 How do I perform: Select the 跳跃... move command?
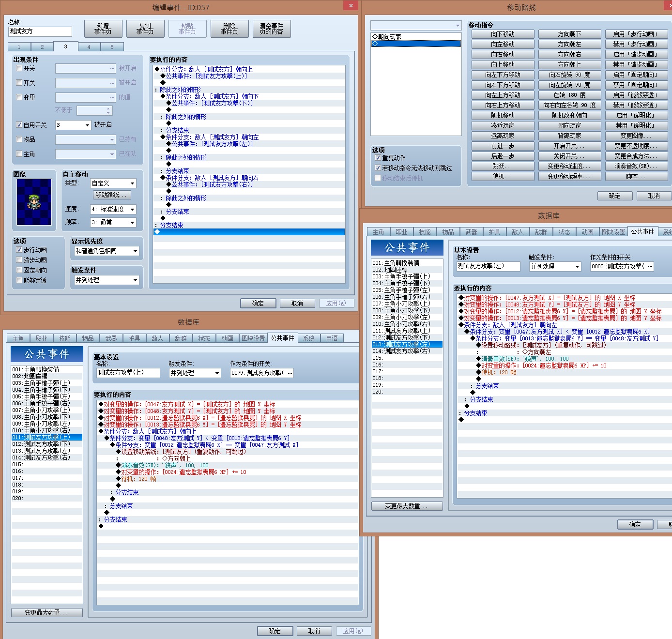click(503, 166)
